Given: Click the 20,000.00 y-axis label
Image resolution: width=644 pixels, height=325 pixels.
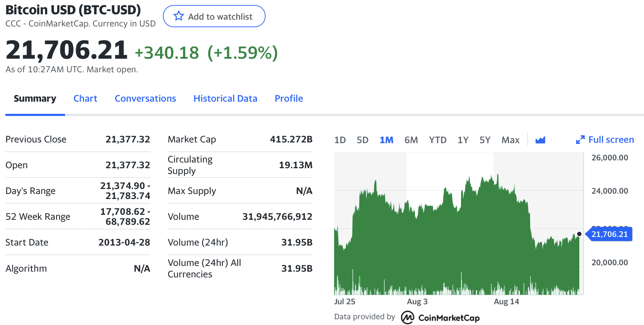Looking at the screenshot, I should point(610,262).
